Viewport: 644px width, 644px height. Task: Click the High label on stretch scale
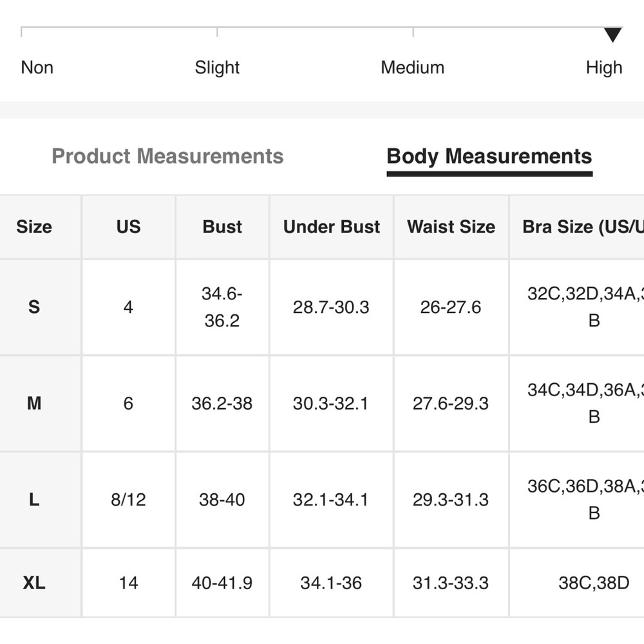point(604,68)
